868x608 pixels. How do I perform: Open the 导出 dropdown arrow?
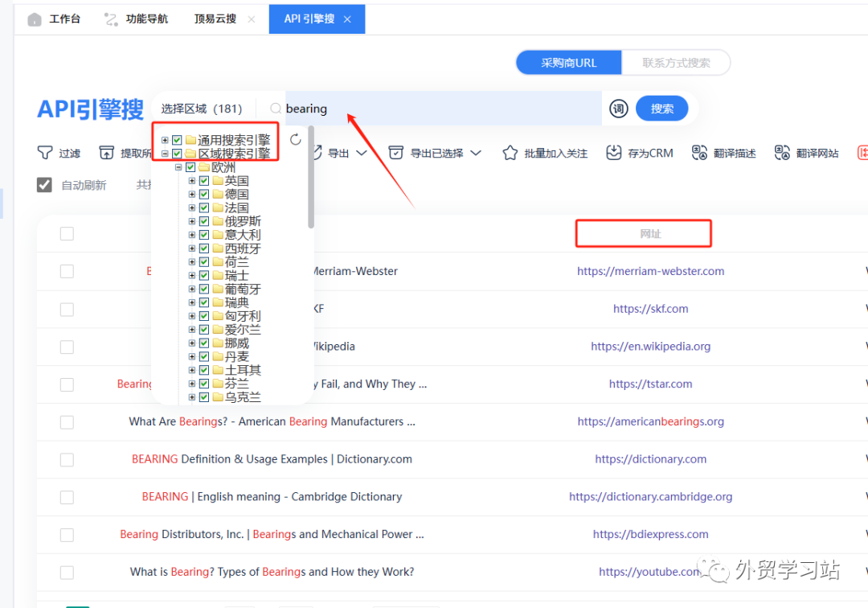click(362, 153)
